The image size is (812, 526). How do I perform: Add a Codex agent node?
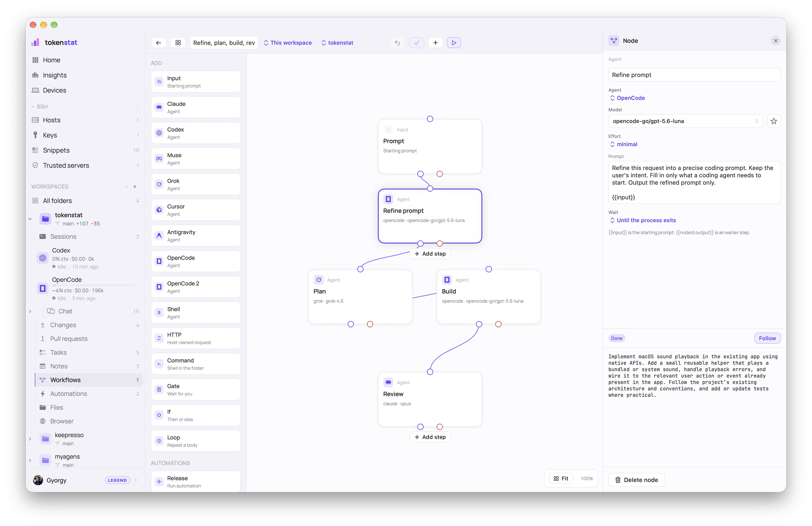click(196, 133)
